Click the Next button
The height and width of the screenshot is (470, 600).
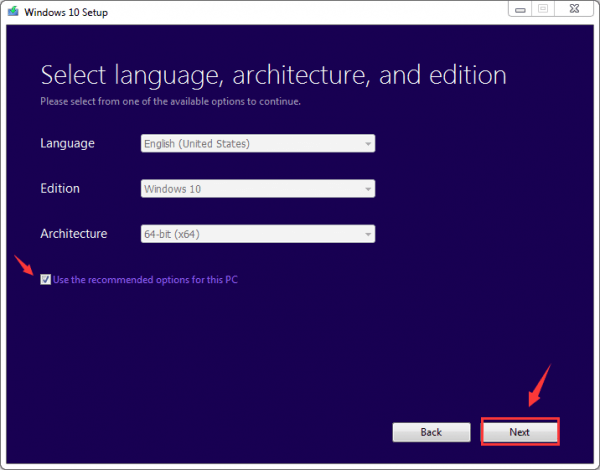click(520, 432)
